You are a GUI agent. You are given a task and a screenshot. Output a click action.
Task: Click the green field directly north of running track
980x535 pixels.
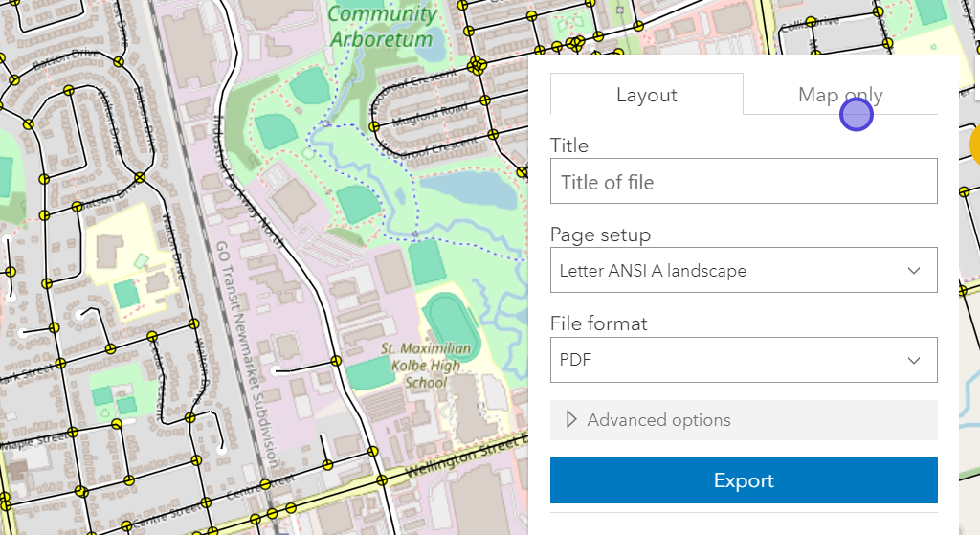click(x=424, y=260)
